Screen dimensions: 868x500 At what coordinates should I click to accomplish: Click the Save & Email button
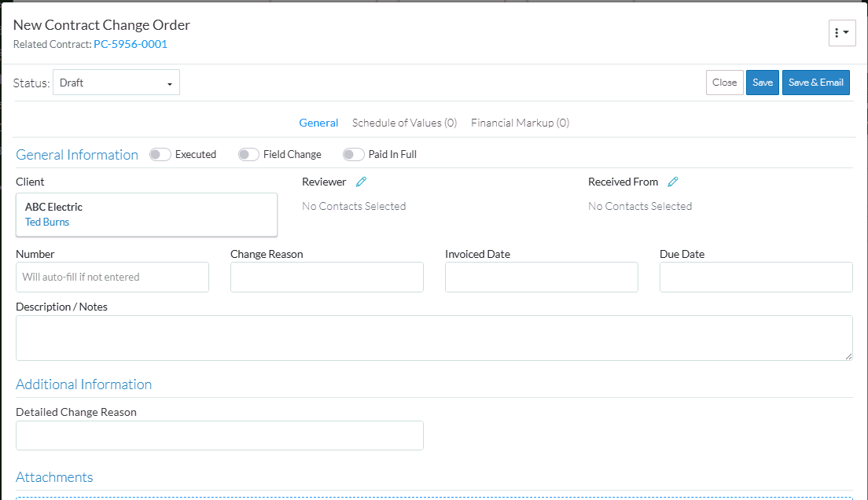click(815, 83)
